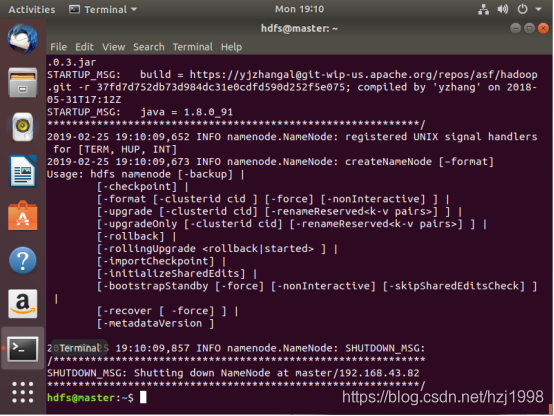Click the git-wip-us.apache.org build URL text

[364, 75]
